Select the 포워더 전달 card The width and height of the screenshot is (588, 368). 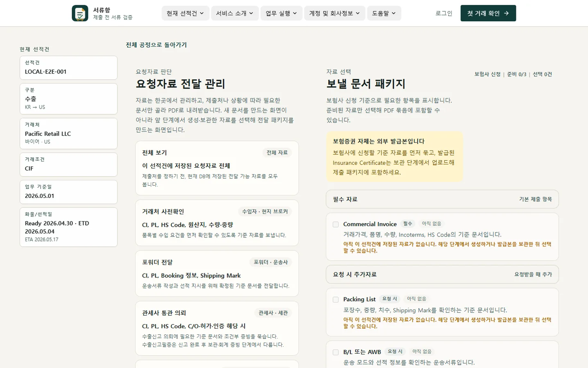pyautogui.click(x=217, y=273)
